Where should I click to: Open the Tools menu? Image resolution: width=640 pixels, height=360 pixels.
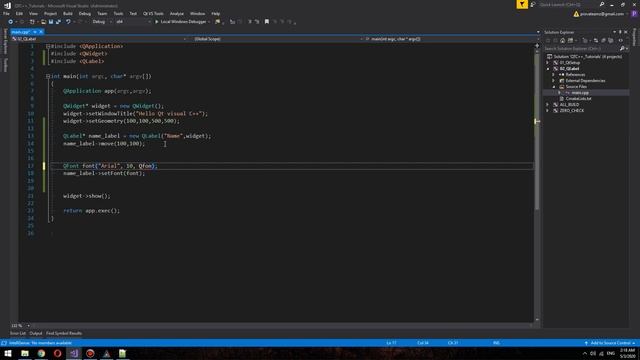118,13
